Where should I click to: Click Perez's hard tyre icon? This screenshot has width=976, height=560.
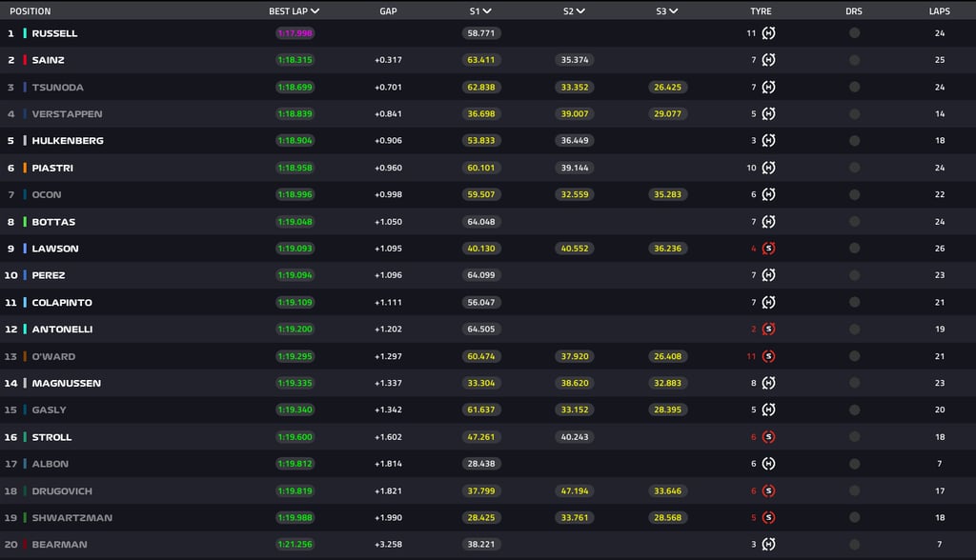click(769, 275)
